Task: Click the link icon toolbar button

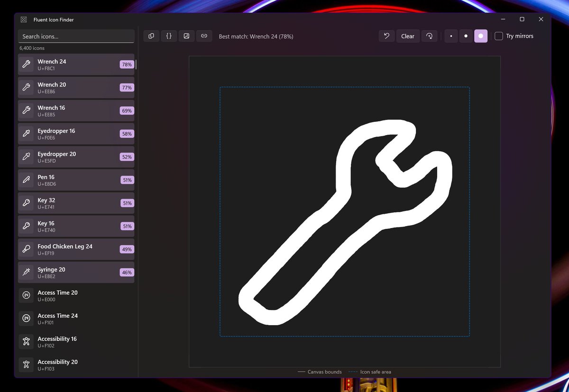Action: tap(204, 36)
